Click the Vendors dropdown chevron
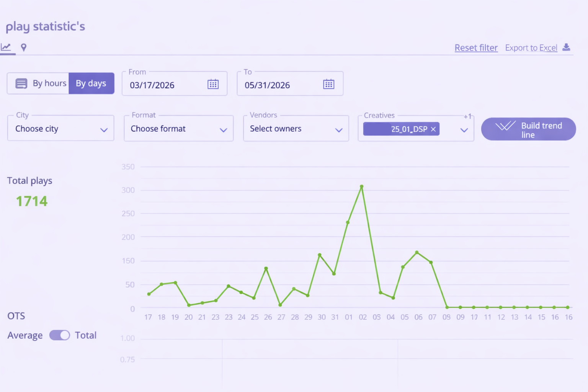This screenshot has height=392, width=588. coord(339,130)
